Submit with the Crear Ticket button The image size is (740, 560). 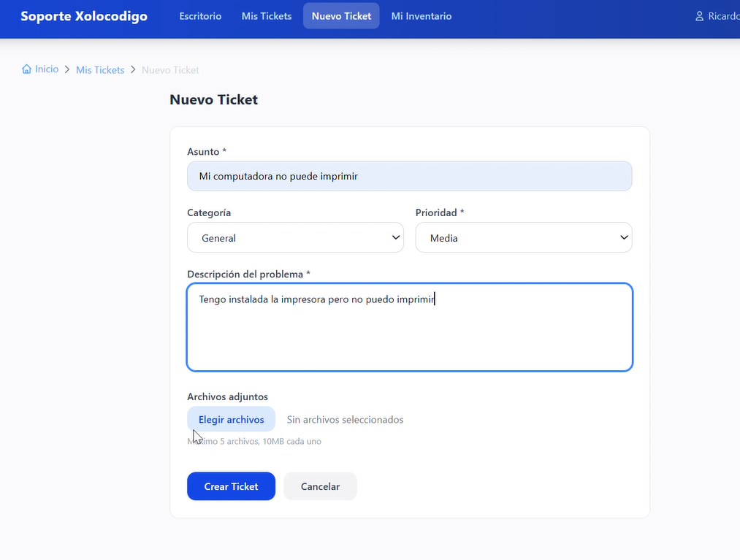(x=232, y=486)
